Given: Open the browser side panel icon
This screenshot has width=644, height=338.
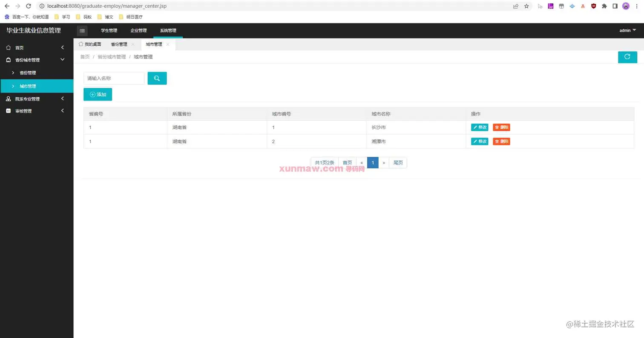Looking at the screenshot, I should [x=615, y=6].
